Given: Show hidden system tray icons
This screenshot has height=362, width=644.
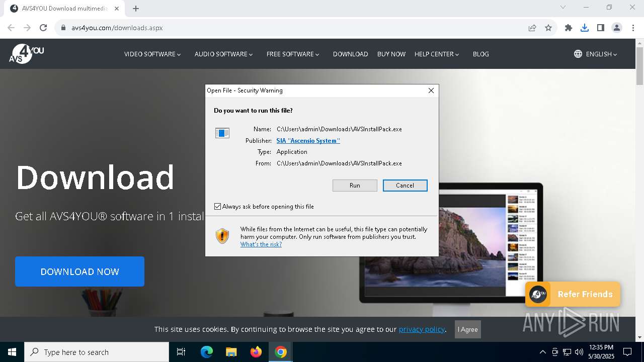Looking at the screenshot, I should click(542, 352).
